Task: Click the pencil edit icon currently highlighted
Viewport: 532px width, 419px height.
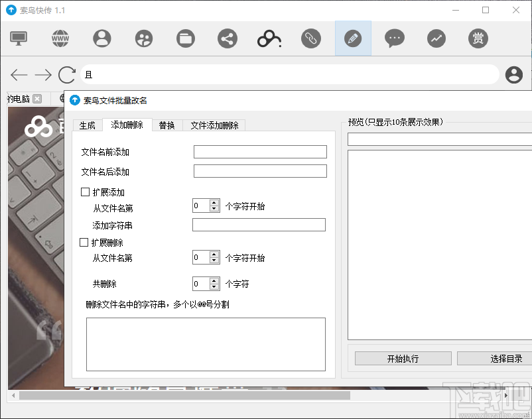Action: click(x=353, y=38)
